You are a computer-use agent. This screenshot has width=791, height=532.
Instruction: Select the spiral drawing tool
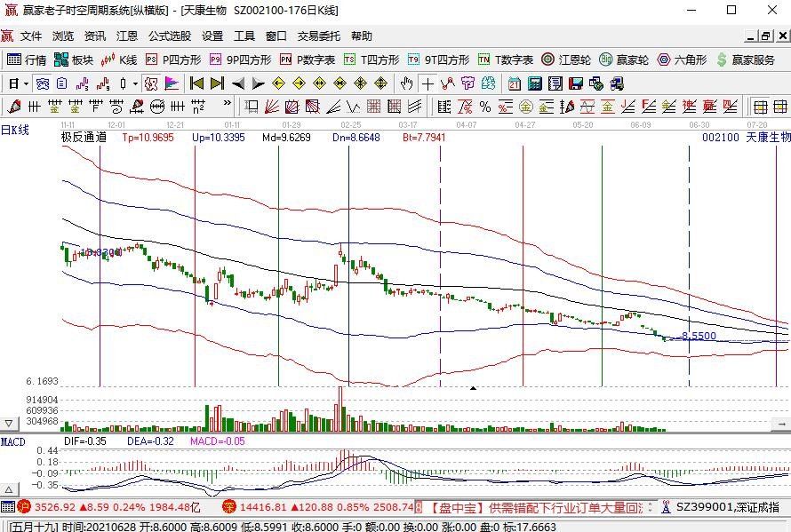pos(116,107)
